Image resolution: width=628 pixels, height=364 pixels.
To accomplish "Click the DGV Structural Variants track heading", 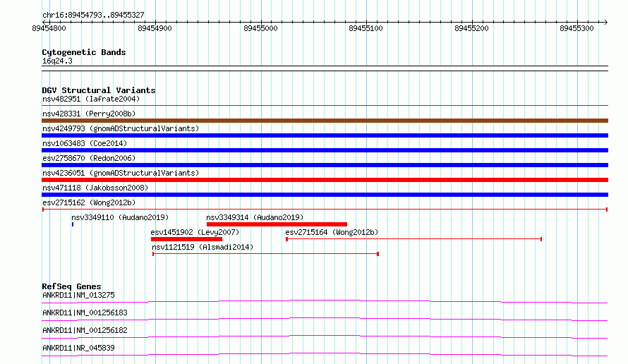I will pos(99,90).
